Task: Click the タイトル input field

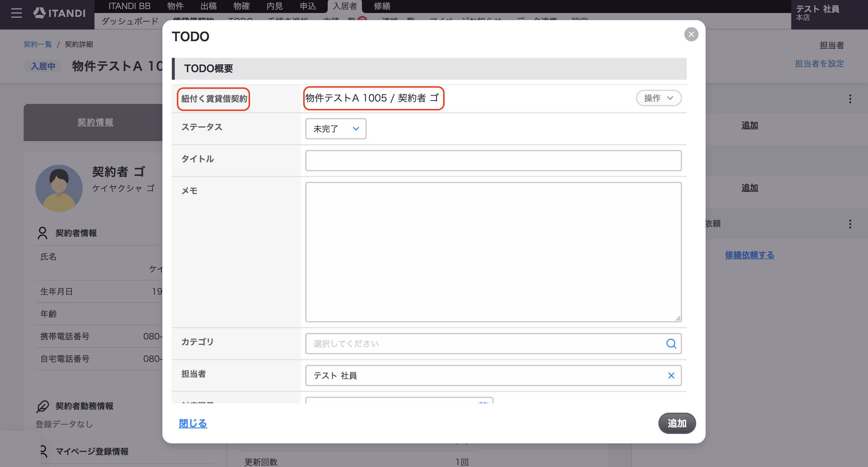Action: coord(493,160)
